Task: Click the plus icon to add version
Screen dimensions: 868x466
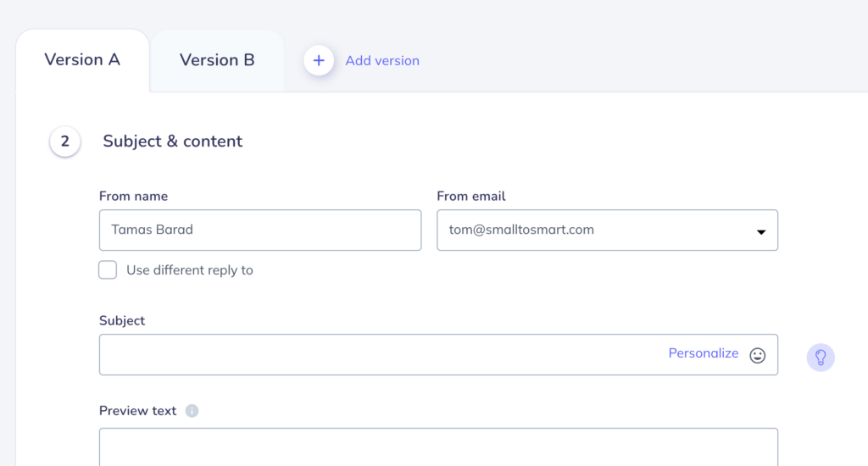Action: tap(319, 60)
